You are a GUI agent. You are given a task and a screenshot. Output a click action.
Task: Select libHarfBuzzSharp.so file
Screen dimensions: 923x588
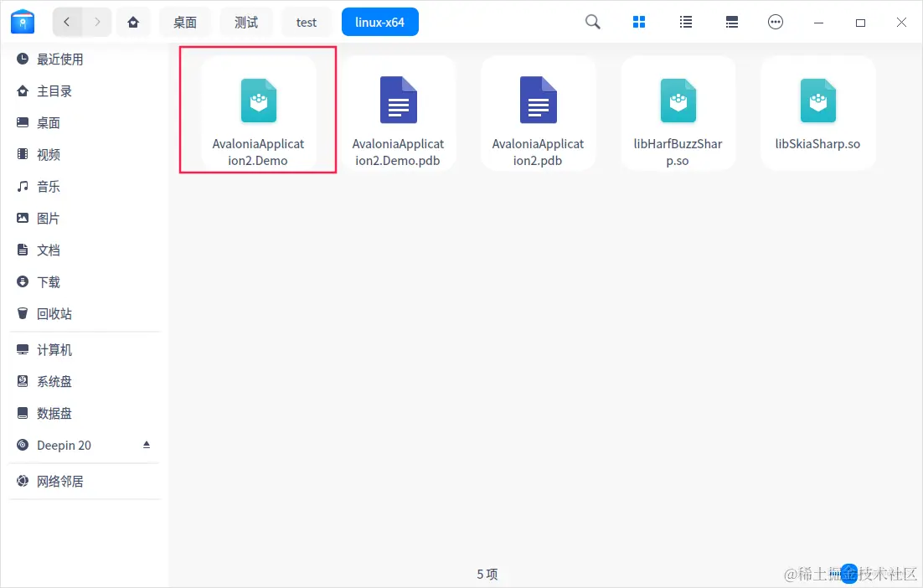click(678, 113)
